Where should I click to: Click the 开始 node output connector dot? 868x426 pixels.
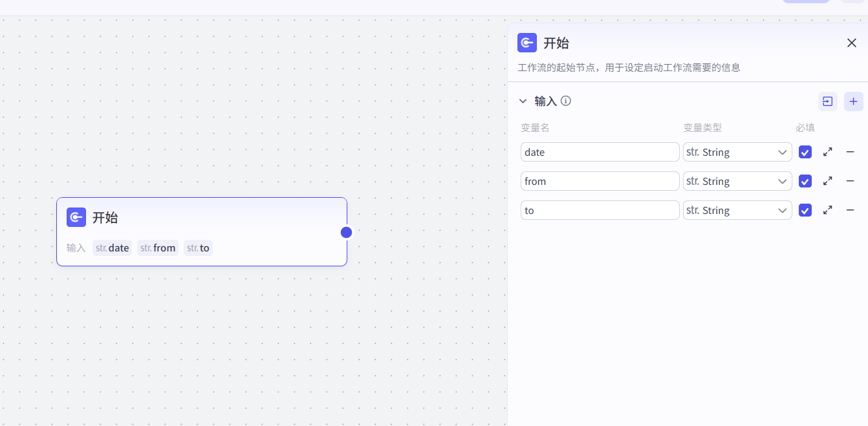(347, 232)
